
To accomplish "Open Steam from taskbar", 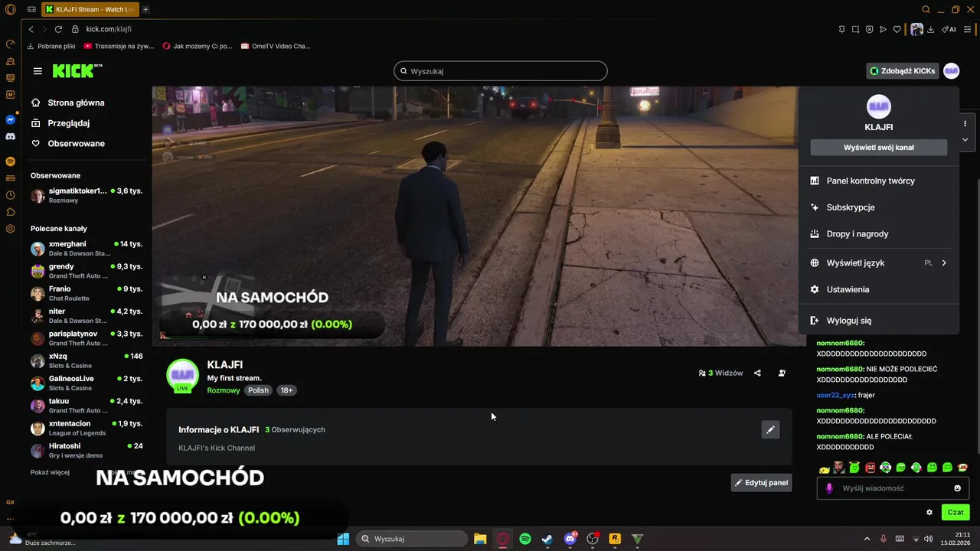I will [547, 539].
